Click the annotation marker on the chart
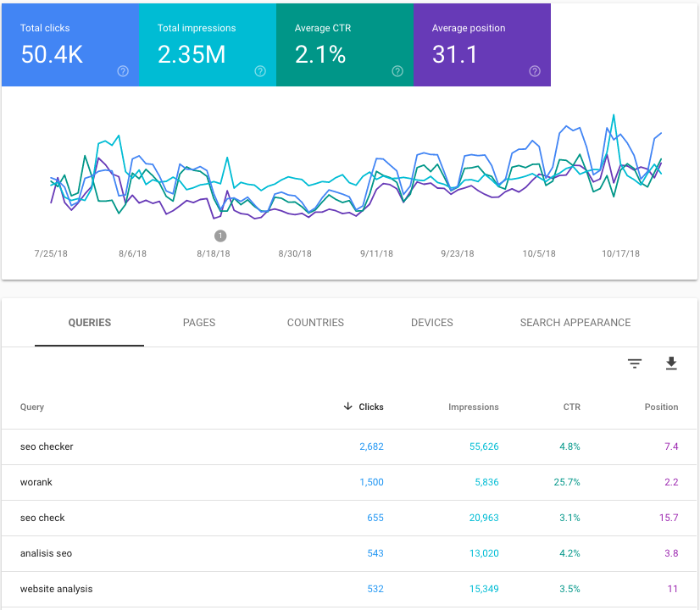The image size is (700, 610). tap(220, 236)
